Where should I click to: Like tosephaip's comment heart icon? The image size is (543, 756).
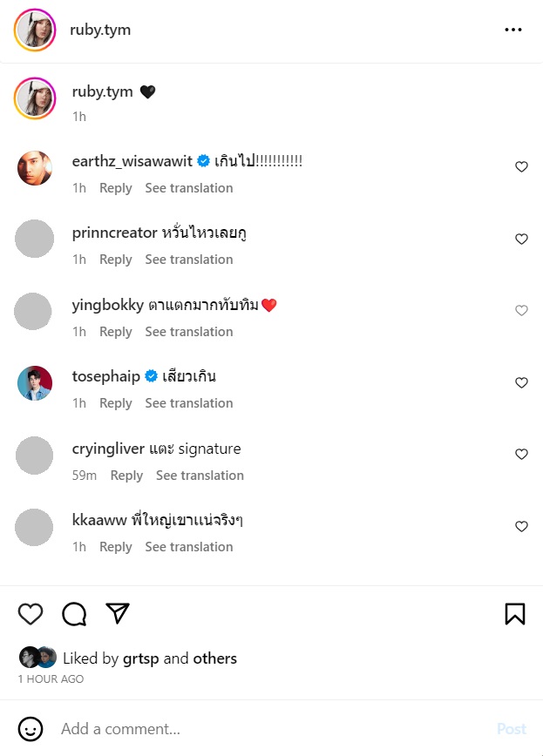pyautogui.click(x=521, y=382)
